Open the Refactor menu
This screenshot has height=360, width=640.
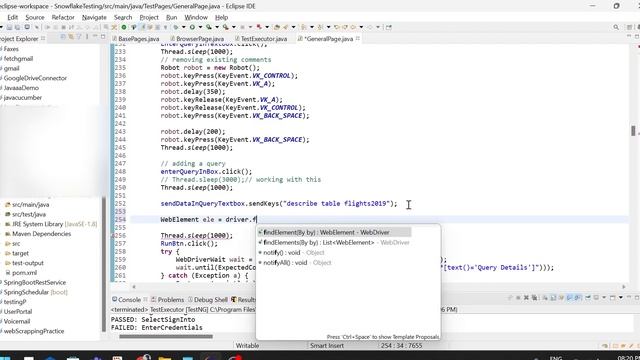(63, 18)
